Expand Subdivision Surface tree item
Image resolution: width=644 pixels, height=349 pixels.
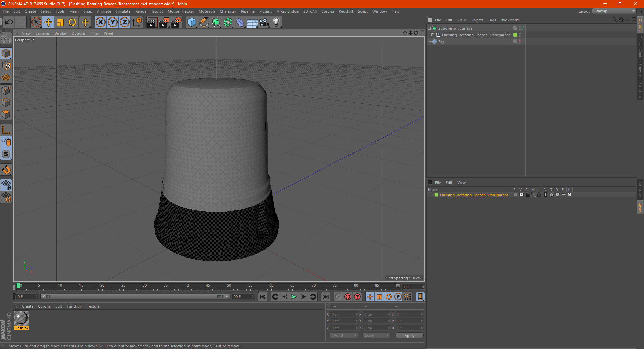tap(429, 28)
